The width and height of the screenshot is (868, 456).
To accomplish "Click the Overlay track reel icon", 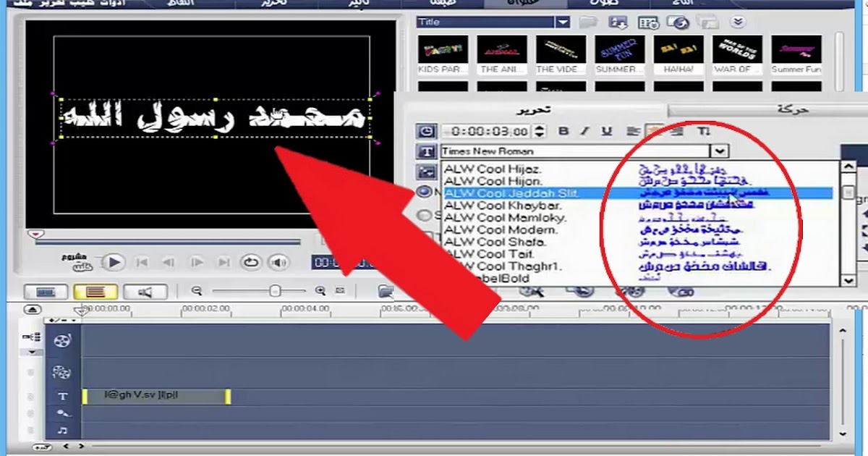I will point(62,373).
